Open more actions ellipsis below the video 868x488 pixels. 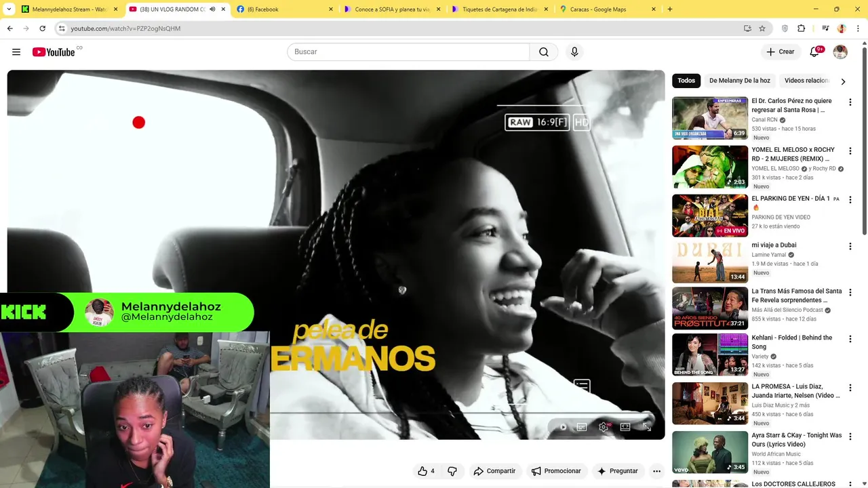[x=656, y=471]
